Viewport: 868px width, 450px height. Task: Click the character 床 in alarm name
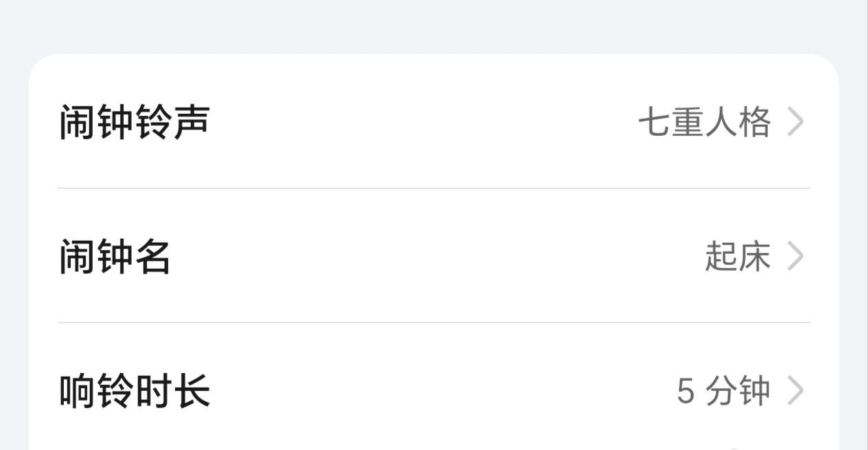coord(755,257)
